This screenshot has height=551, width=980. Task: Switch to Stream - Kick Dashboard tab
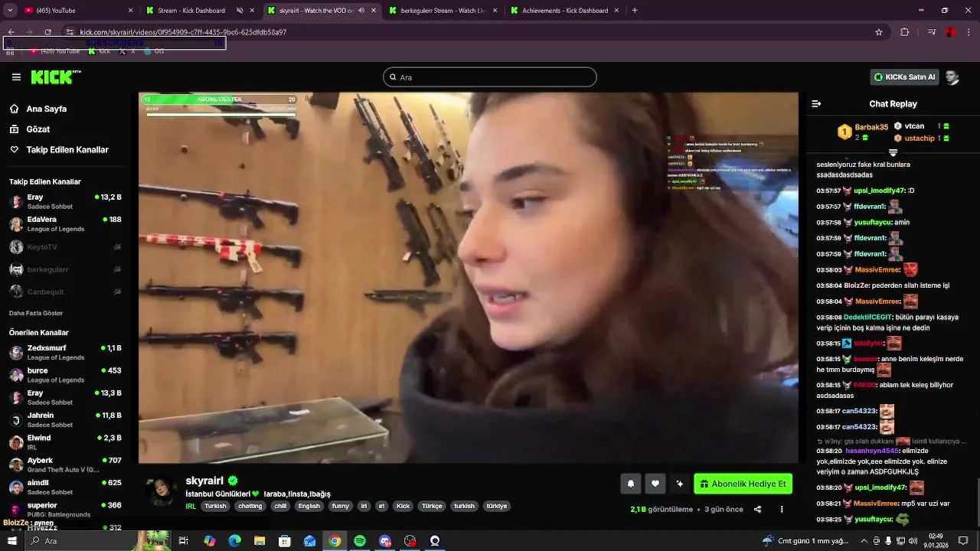pos(201,11)
